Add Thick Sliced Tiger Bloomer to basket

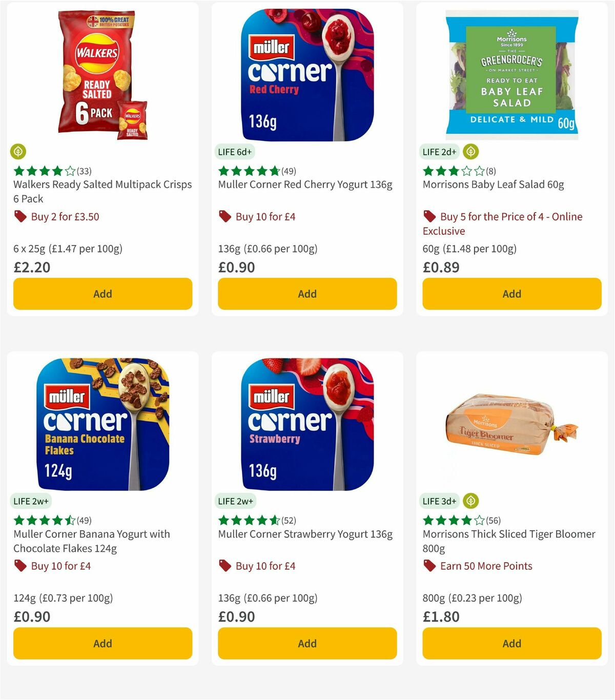tap(511, 643)
